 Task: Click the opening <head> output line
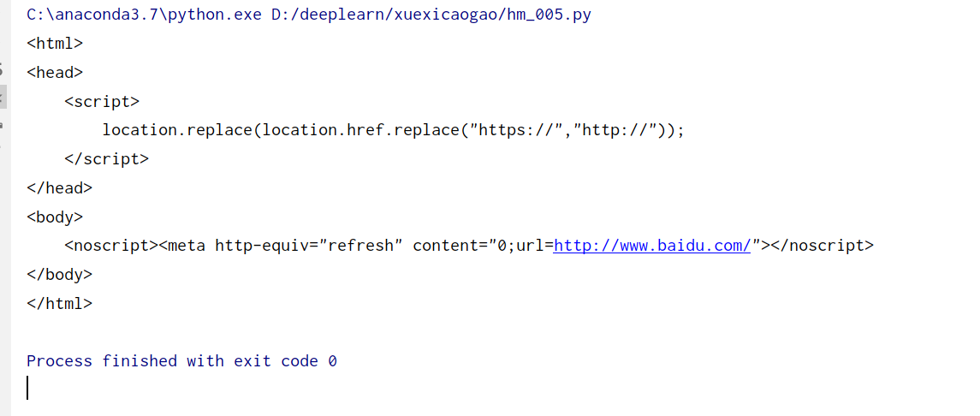(55, 73)
